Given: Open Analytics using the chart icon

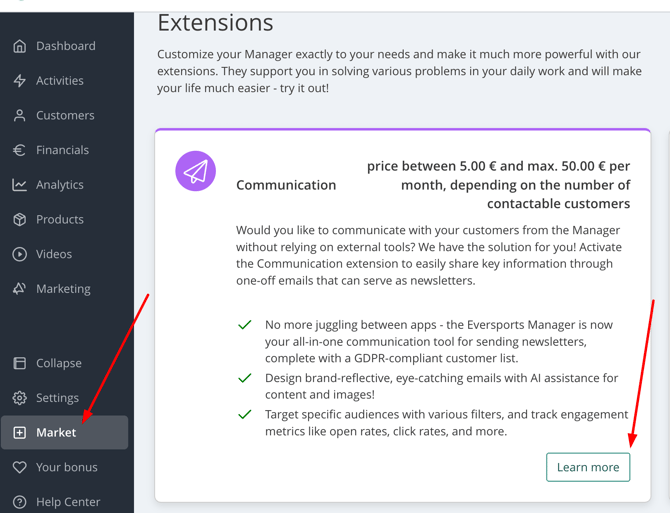Looking at the screenshot, I should pos(20,185).
